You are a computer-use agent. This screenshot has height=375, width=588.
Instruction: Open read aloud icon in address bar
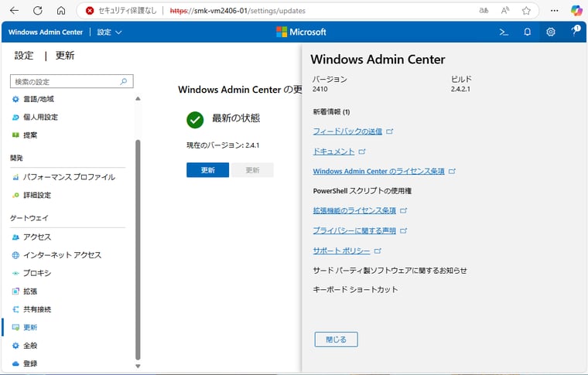pyautogui.click(x=505, y=11)
